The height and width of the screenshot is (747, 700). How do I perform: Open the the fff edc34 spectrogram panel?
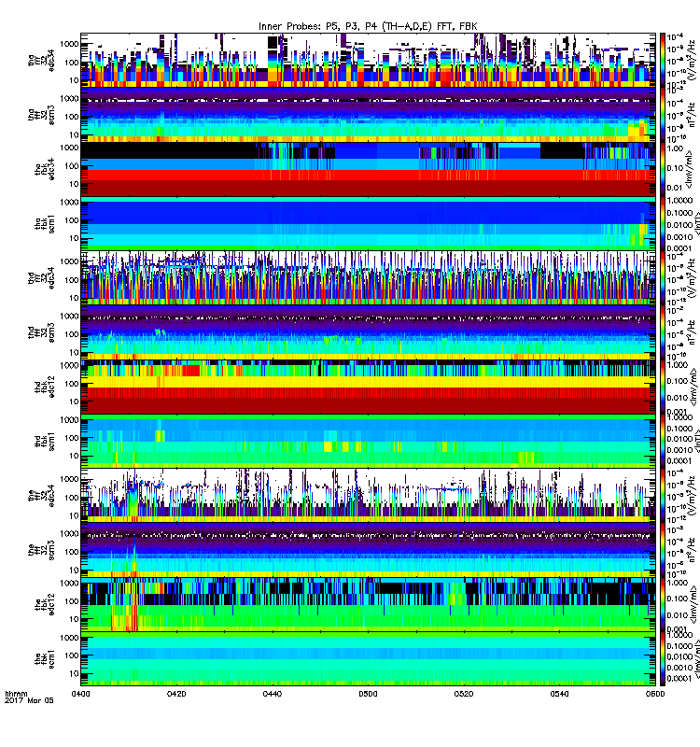pos(368,496)
